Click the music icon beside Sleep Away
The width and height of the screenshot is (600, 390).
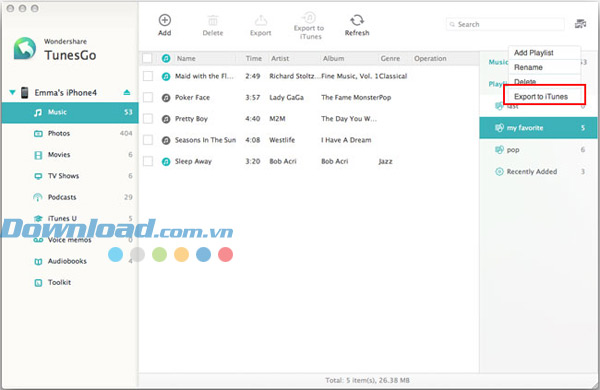pos(166,162)
